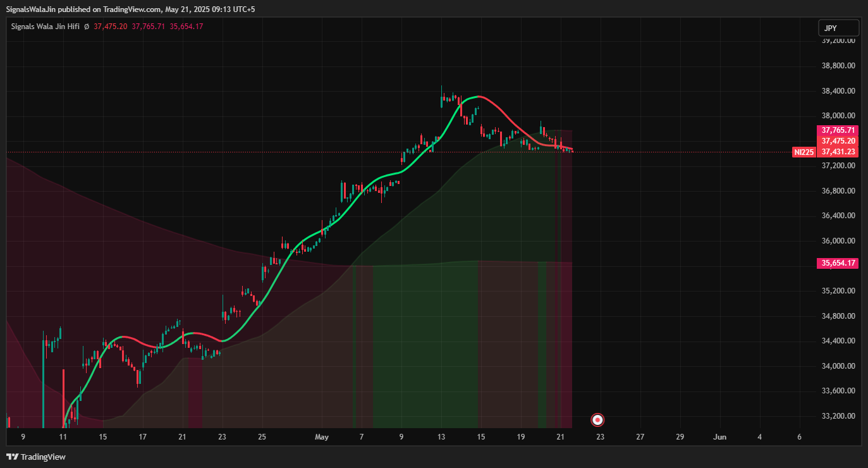Image resolution: width=868 pixels, height=468 pixels.
Task: Click the 38,800.00 price axis label
Action: point(838,66)
